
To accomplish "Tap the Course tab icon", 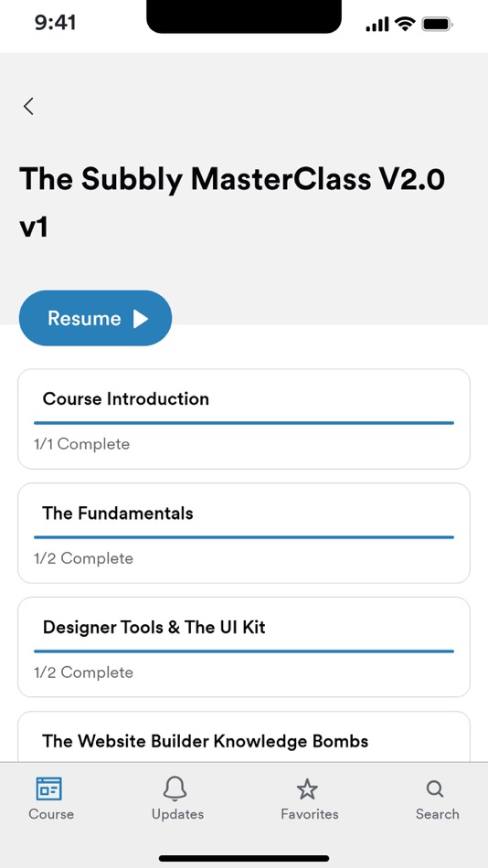I will (49, 789).
